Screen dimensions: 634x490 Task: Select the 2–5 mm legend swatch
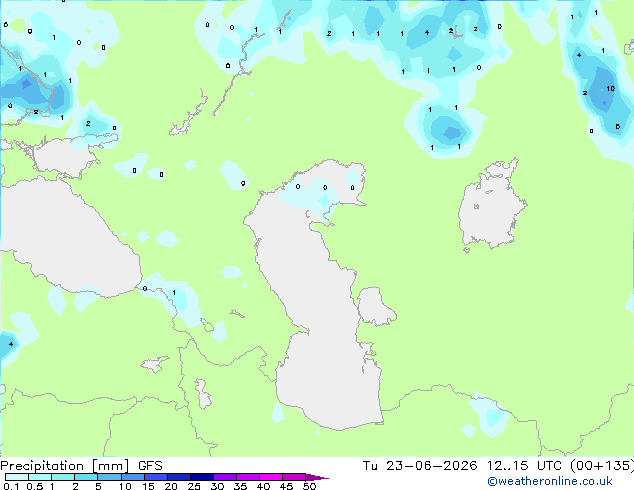pyautogui.click(x=86, y=477)
